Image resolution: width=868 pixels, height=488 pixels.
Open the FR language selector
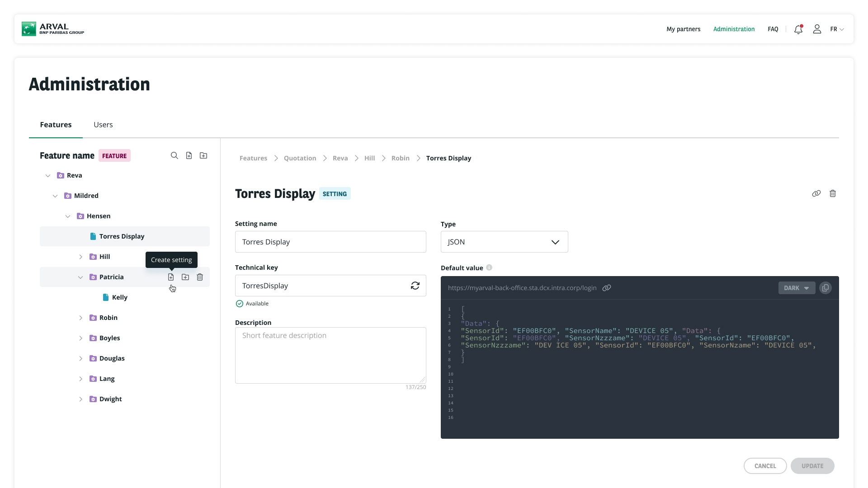click(x=837, y=29)
